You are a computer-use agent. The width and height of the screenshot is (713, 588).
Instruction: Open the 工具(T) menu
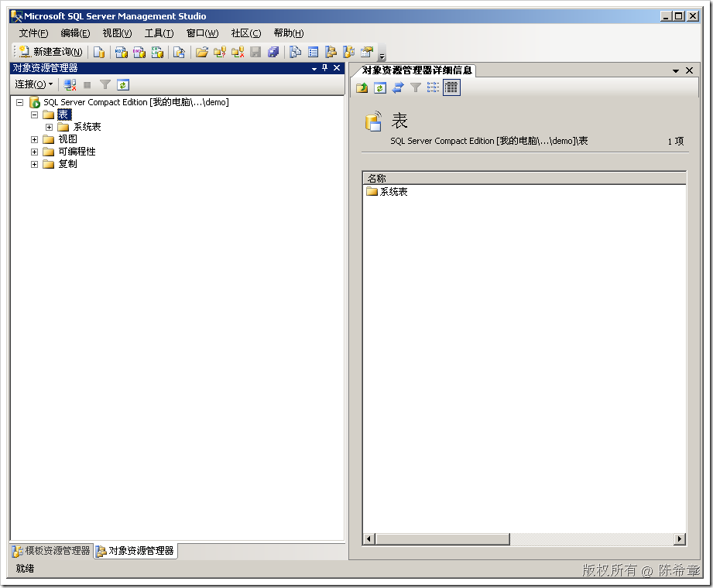tap(159, 33)
